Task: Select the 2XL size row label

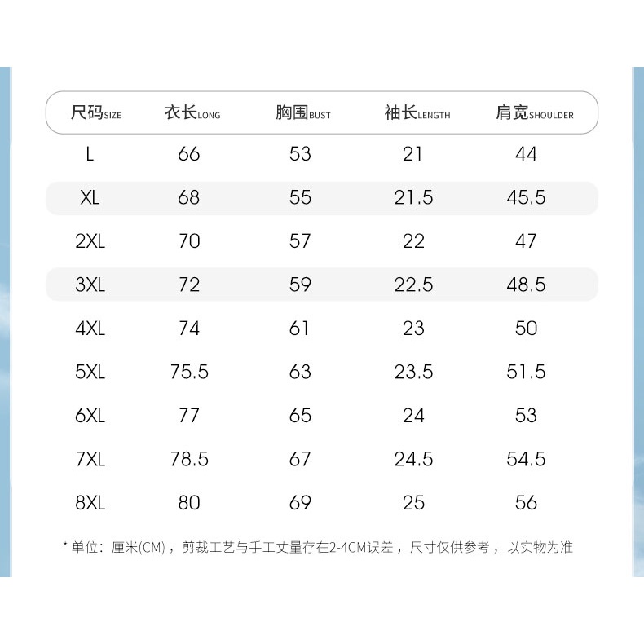Action: point(90,241)
